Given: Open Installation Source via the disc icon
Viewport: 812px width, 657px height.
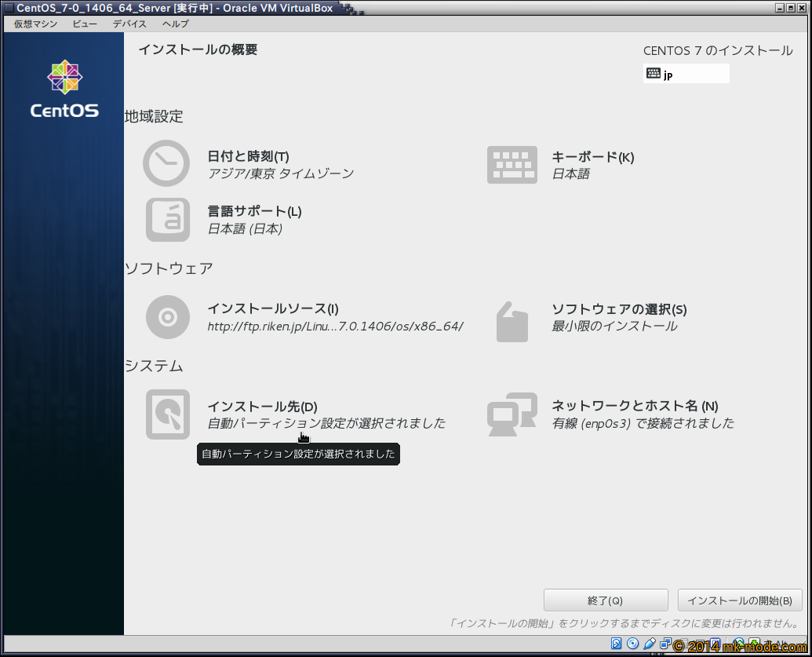Looking at the screenshot, I should click(167, 316).
